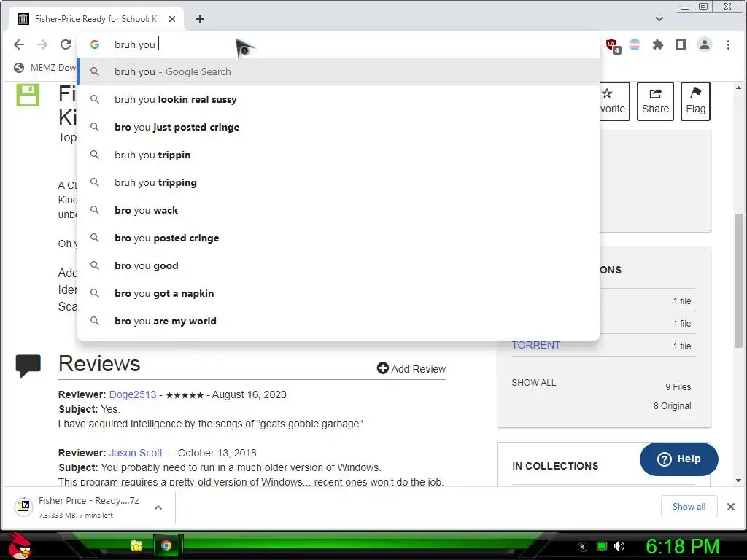Click the Angry Birds start button

20,545
